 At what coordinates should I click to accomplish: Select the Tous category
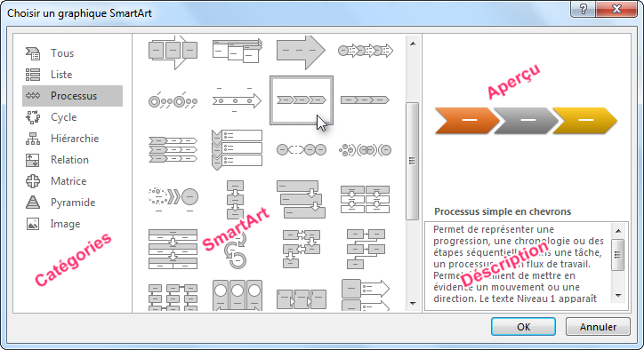(x=72, y=53)
